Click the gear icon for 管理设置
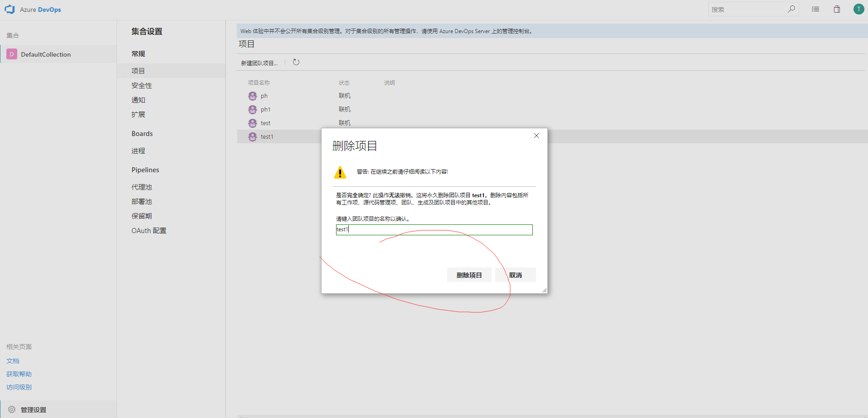The width and height of the screenshot is (868, 418). tap(12, 409)
